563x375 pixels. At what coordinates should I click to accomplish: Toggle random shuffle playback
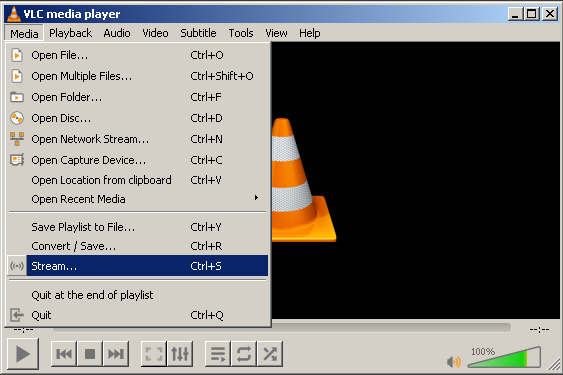(270, 354)
